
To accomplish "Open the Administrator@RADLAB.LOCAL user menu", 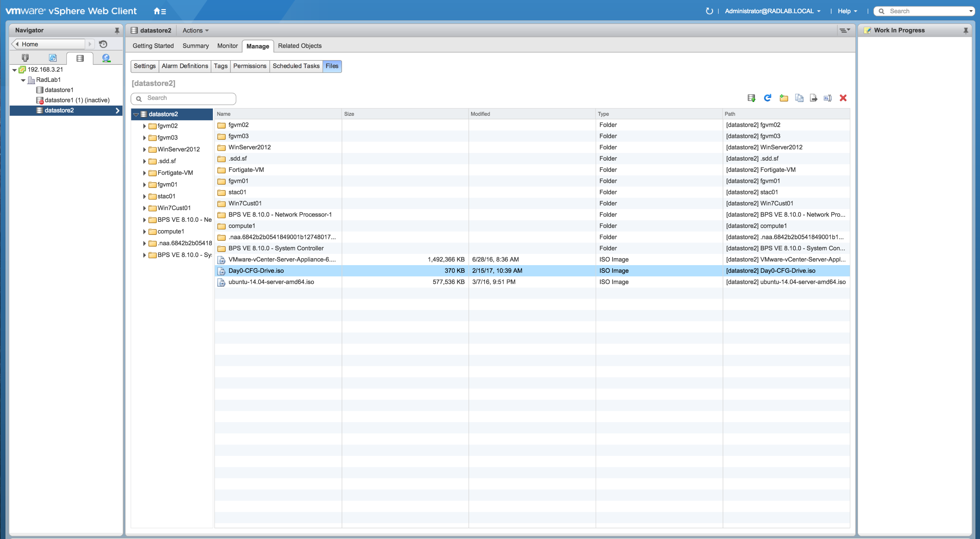I will 772,11.
